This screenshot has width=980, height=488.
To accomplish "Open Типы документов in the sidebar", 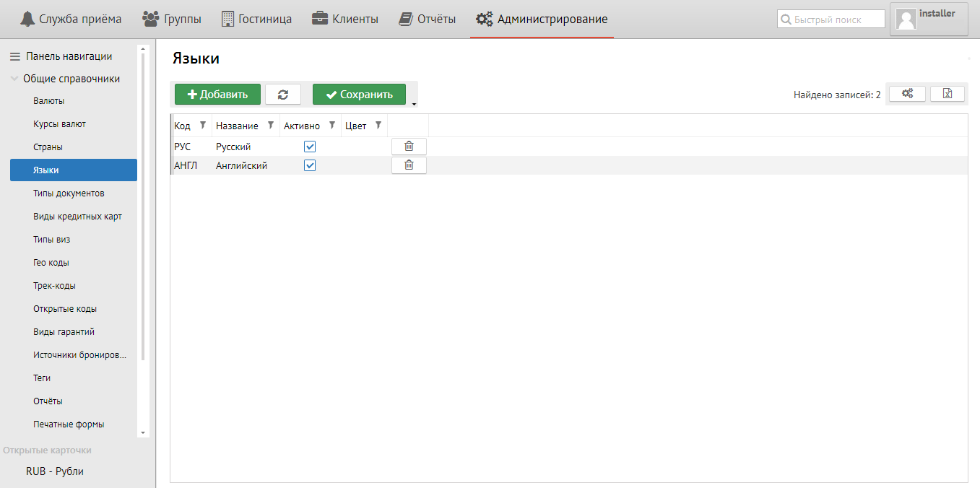I will coord(74,193).
